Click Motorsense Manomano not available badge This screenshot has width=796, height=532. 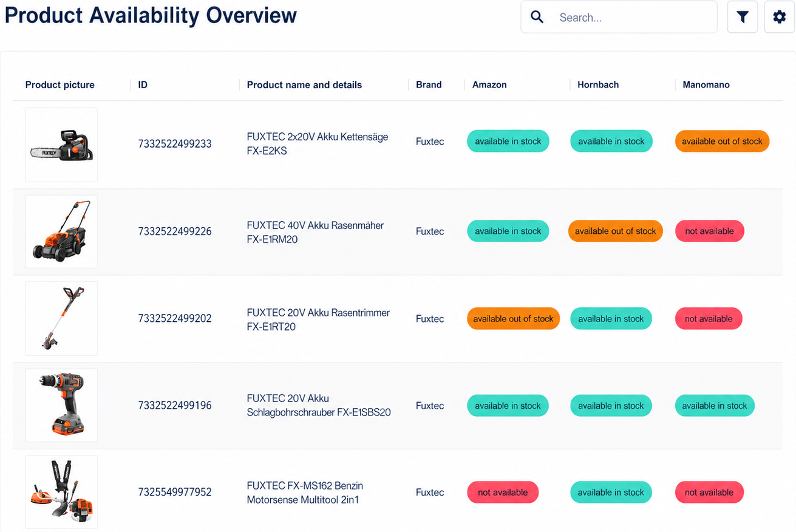click(x=709, y=493)
